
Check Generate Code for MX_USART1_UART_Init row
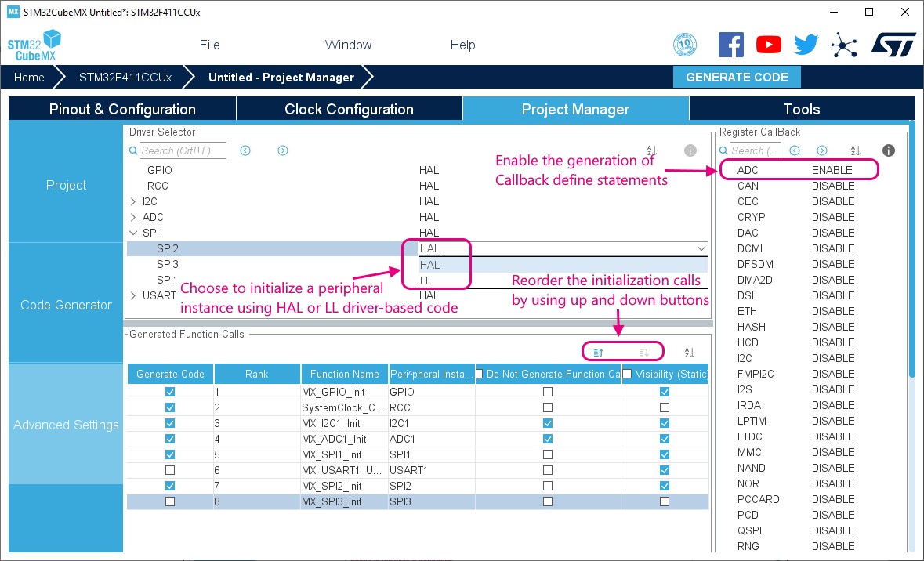[x=170, y=470]
